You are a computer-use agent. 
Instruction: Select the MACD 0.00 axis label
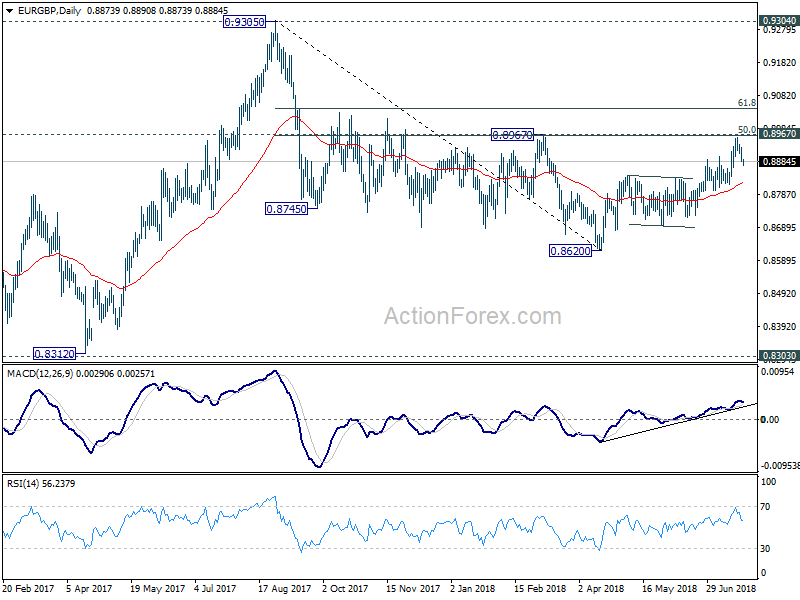(770, 419)
